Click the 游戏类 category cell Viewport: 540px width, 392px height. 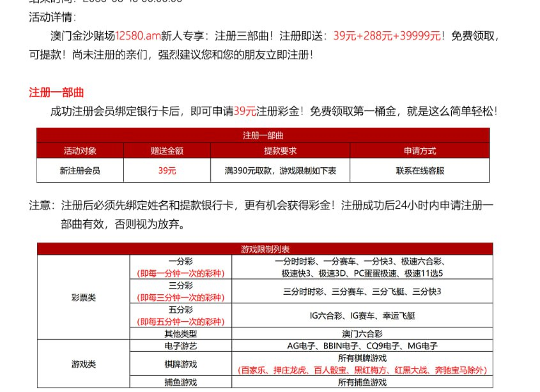coord(83,364)
